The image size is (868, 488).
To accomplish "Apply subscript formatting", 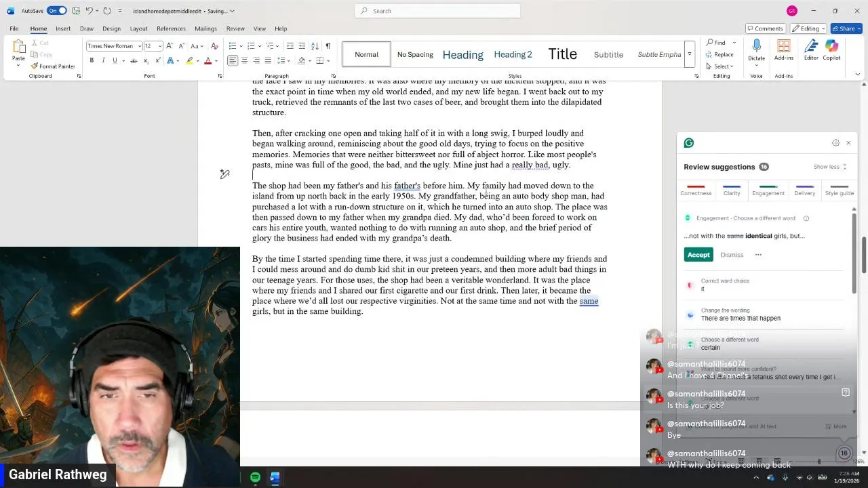I will [x=146, y=60].
